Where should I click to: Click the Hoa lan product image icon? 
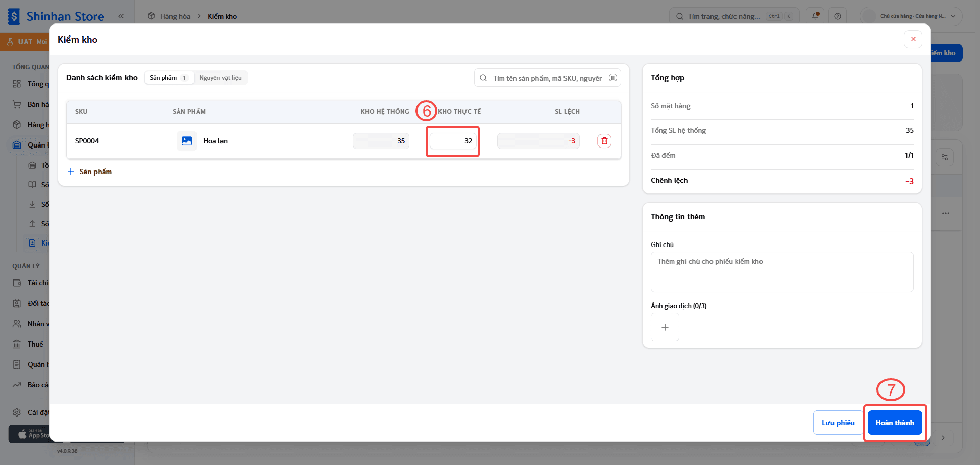187,141
